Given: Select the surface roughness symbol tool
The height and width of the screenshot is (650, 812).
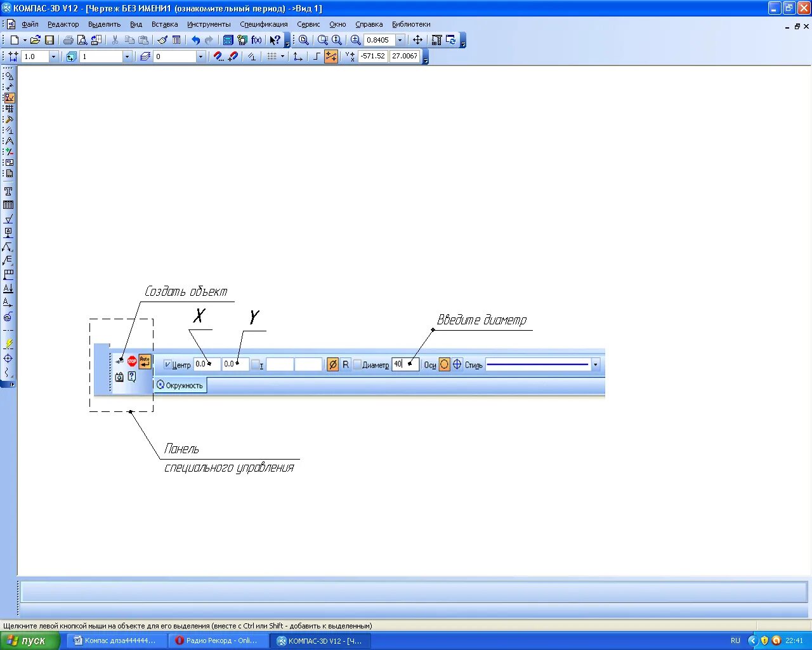Looking at the screenshot, I should click(8, 219).
